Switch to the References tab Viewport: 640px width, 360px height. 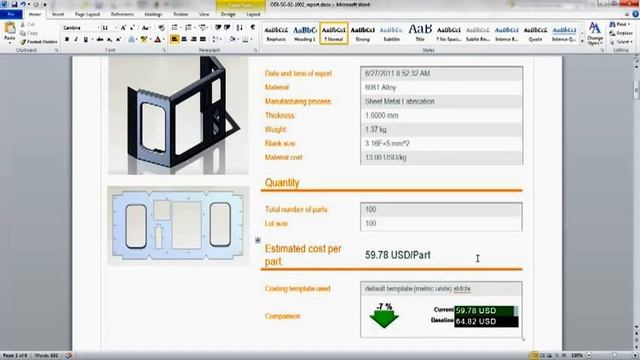(122, 14)
